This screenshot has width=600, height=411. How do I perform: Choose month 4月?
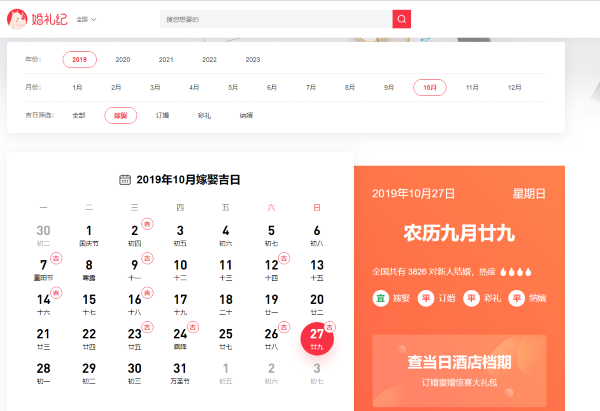(x=194, y=87)
